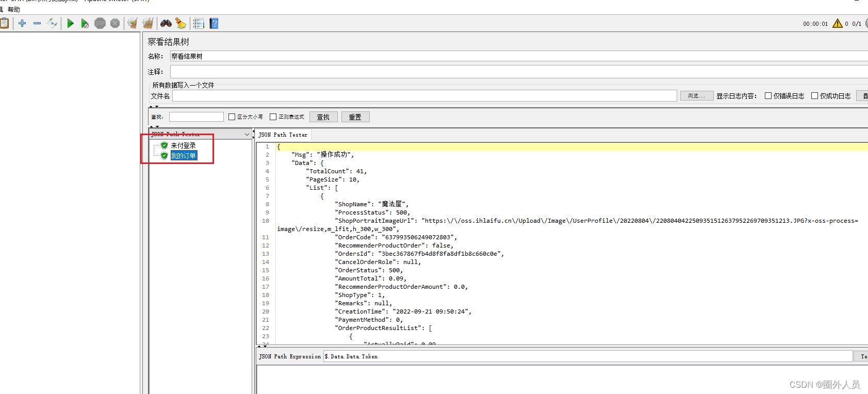
Task: Click the "Msg": "操作成功" line
Action: coord(322,155)
